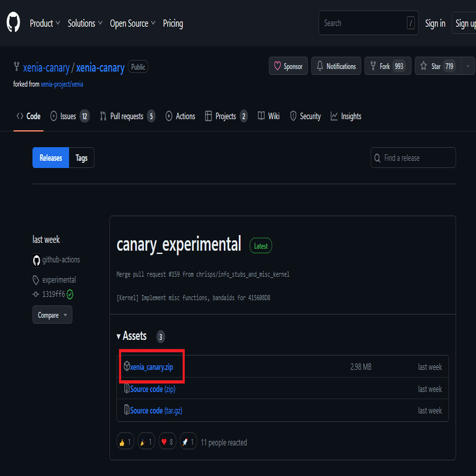Open the xenia-canary owner link
This screenshot has width=476, height=476.
pyautogui.click(x=46, y=68)
